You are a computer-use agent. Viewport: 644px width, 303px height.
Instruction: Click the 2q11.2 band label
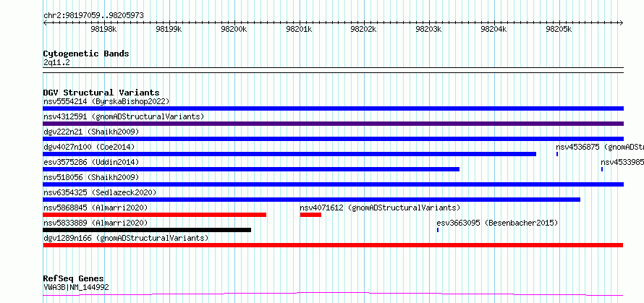(x=56, y=62)
